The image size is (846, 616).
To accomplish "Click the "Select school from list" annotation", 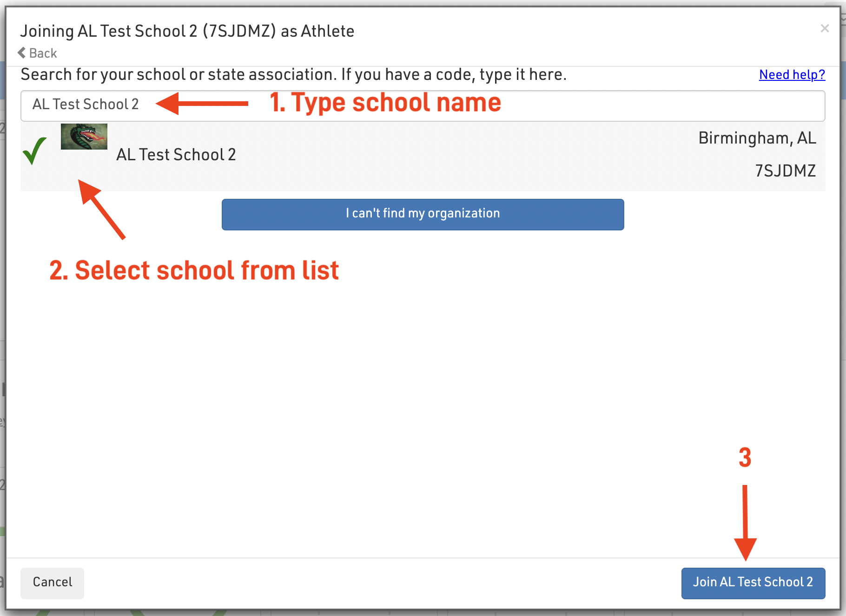I will coord(194,271).
